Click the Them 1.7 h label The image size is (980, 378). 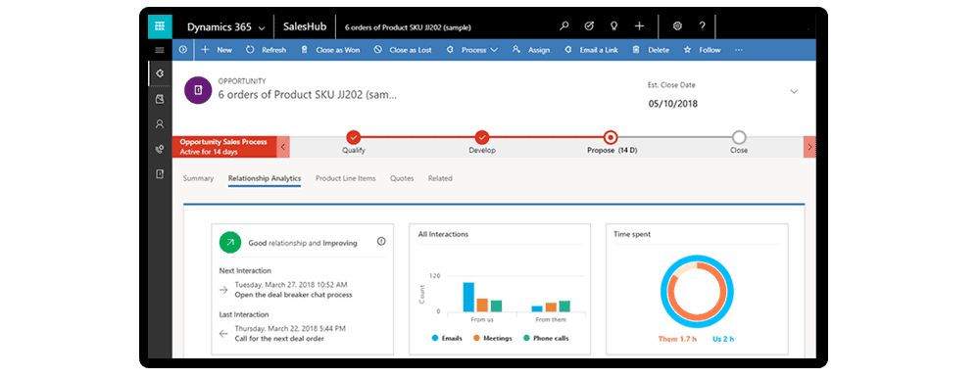point(678,339)
